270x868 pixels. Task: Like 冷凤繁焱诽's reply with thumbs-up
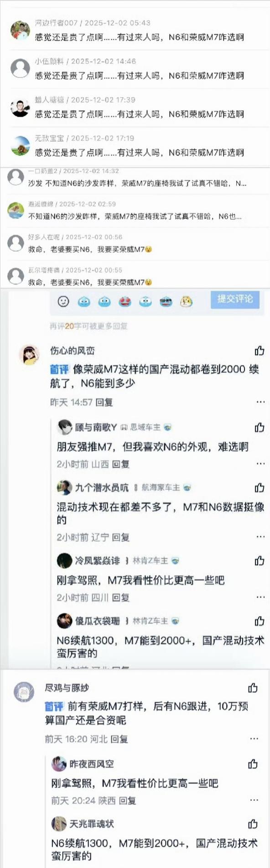260,560
